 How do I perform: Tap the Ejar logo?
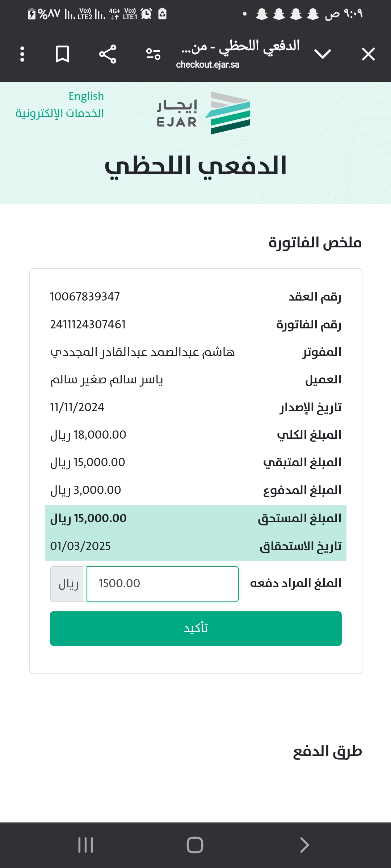tap(203, 113)
